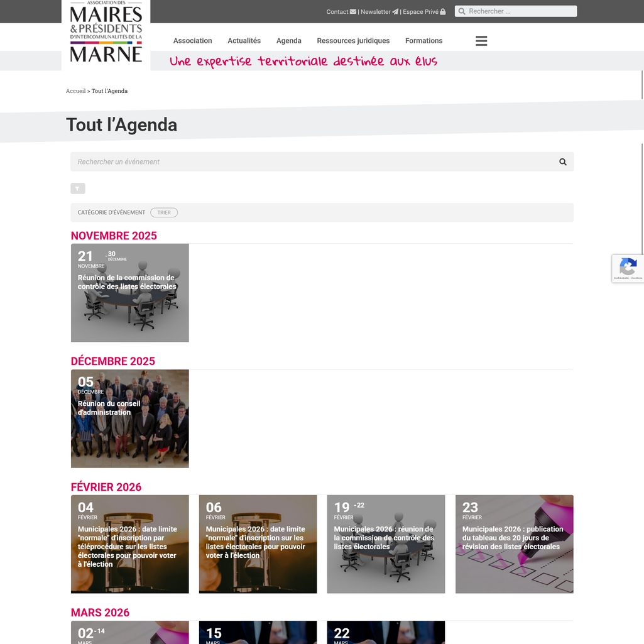Open the hamburger menu icon
The width and height of the screenshot is (644, 644).
point(481,41)
